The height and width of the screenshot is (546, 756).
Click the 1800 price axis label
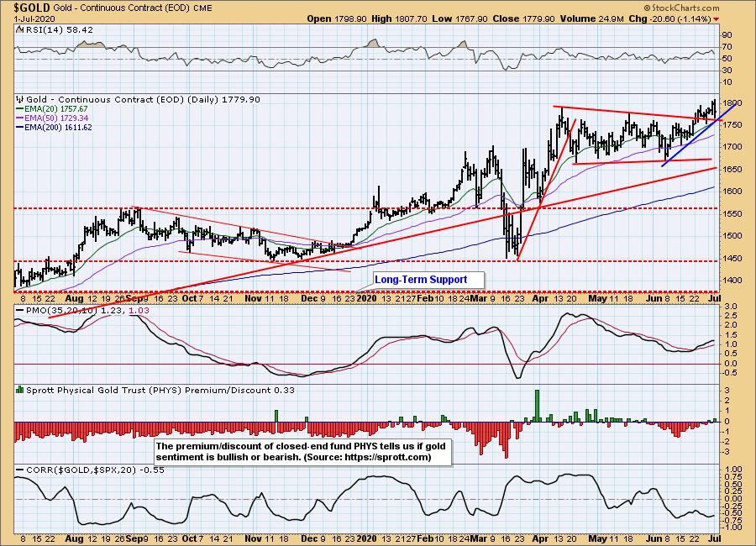coord(732,102)
